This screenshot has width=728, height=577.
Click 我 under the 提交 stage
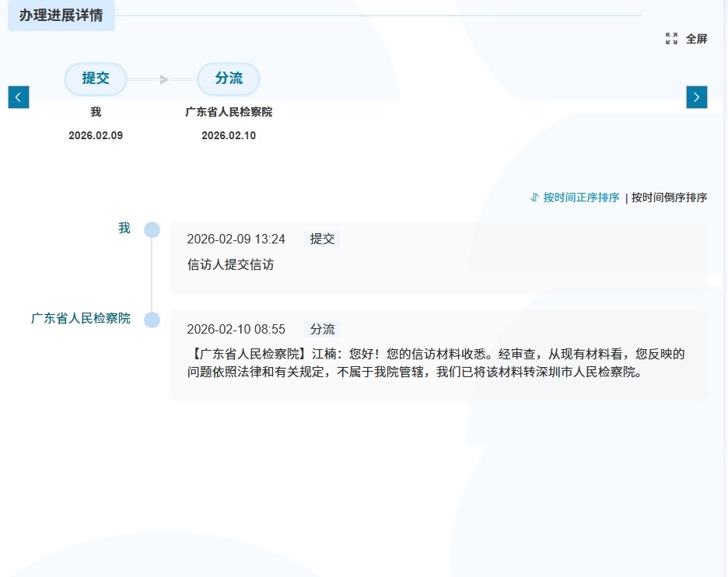(96, 112)
